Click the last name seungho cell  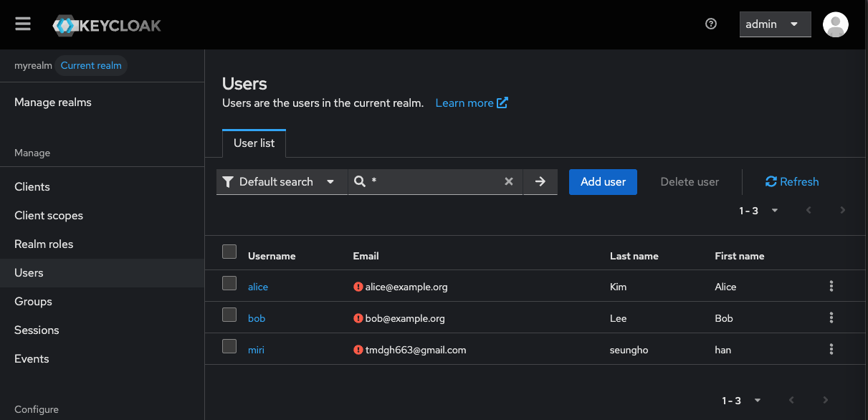tap(629, 350)
